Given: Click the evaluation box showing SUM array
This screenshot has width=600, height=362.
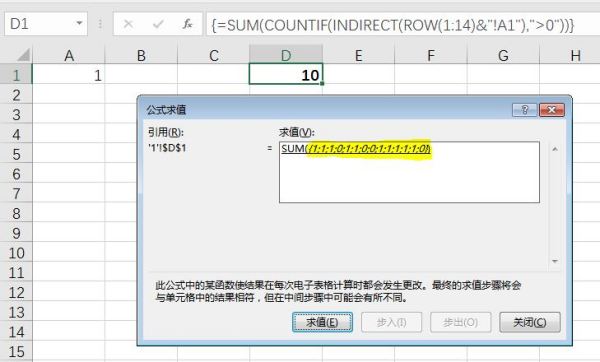Looking at the screenshot, I should (409, 172).
